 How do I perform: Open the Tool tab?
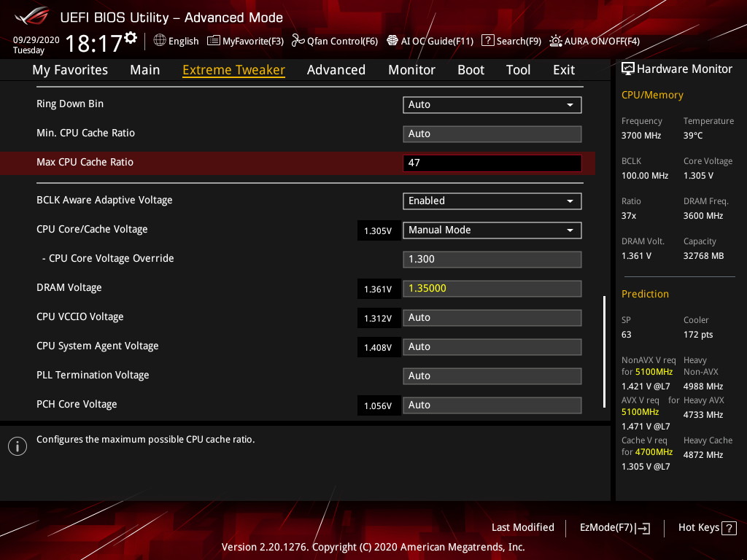[x=519, y=70]
